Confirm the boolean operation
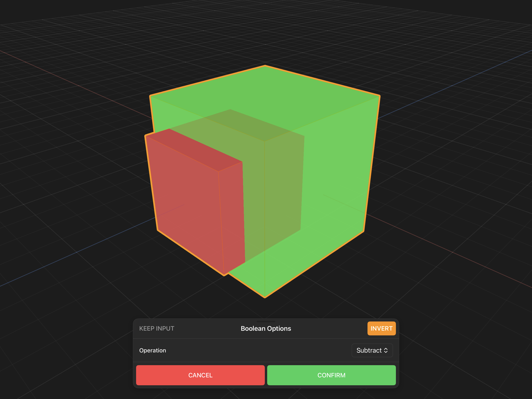 pos(331,375)
